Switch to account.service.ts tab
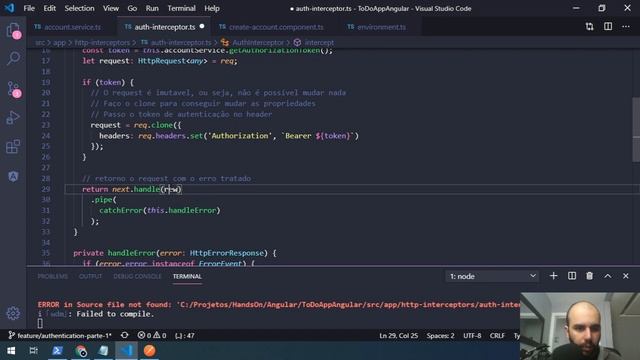 (72, 27)
